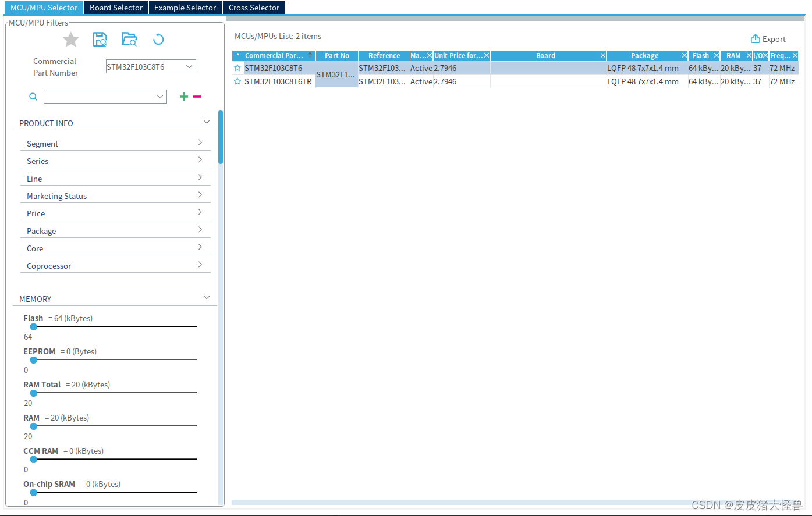Open the Cross Selector tab
Viewport: 812px width, 516px height.
point(254,8)
